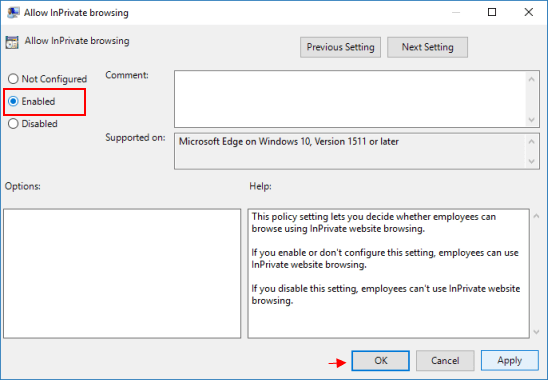Screen dimensions: 548x380
Task: Help pane scroll down arrow
Action: pos(536,332)
